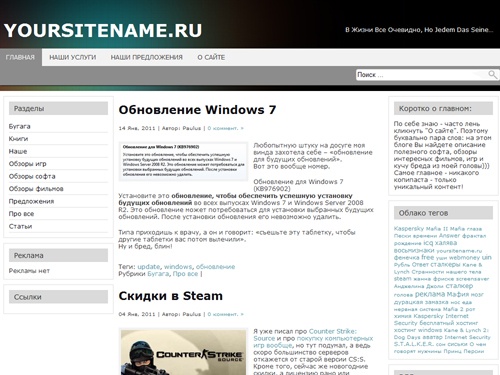Click the Counter-Strike Source thumbnail image
This screenshot has width=500, height=375.
click(183, 352)
